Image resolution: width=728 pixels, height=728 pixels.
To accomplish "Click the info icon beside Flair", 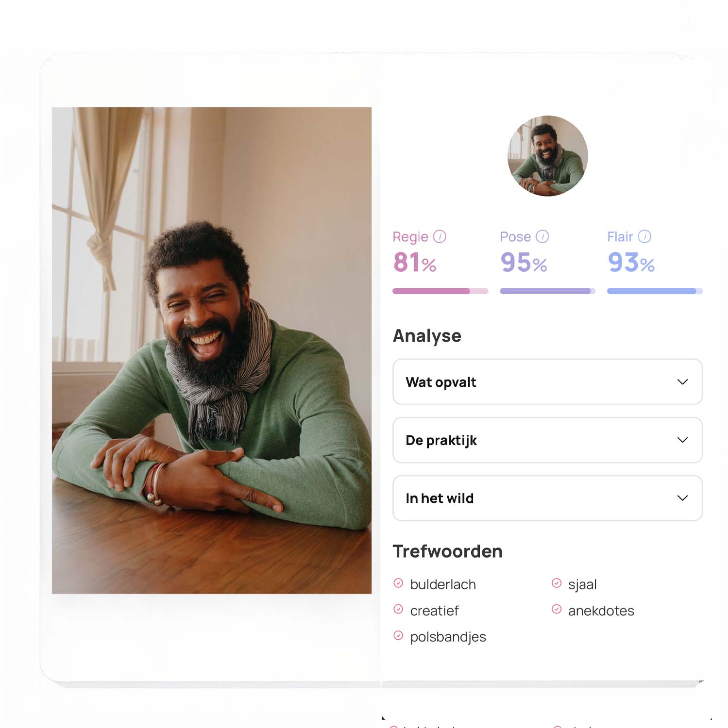I will click(x=644, y=236).
